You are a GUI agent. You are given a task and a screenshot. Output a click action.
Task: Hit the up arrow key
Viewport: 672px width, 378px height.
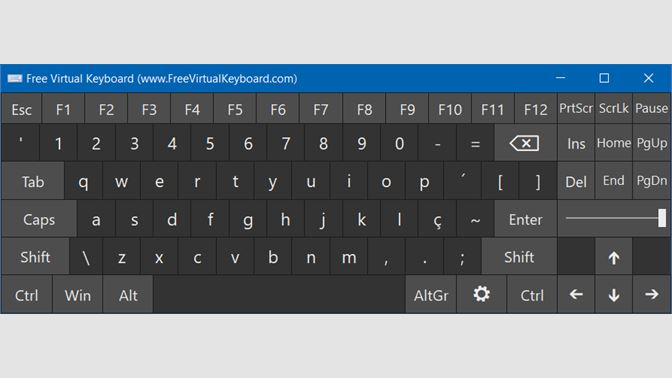[x=614, y=257]
